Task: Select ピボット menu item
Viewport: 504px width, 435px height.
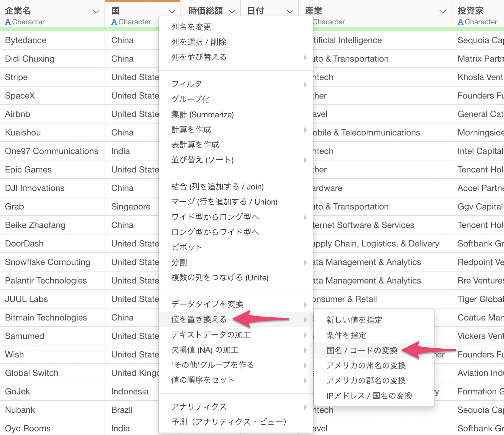Action: pos(236,247)
